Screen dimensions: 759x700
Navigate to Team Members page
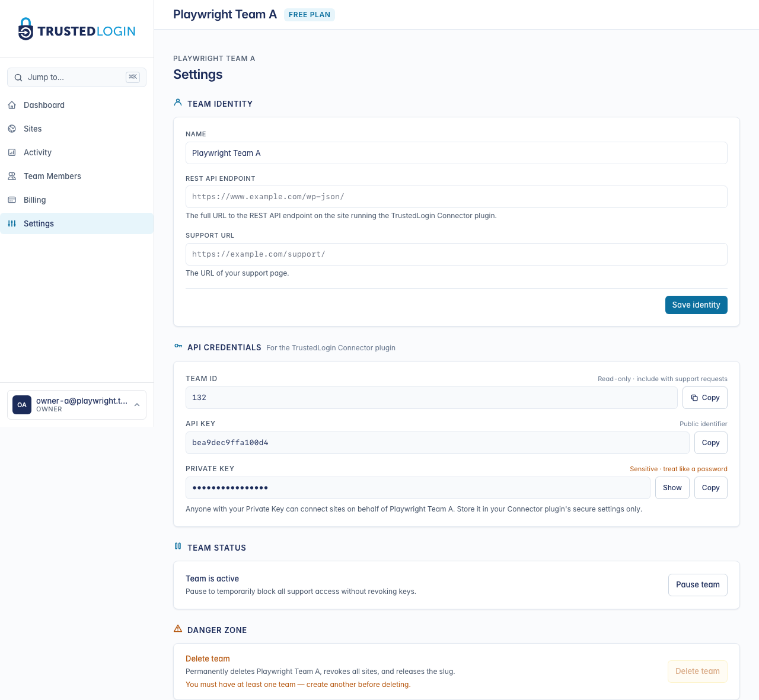coord(52,176)
